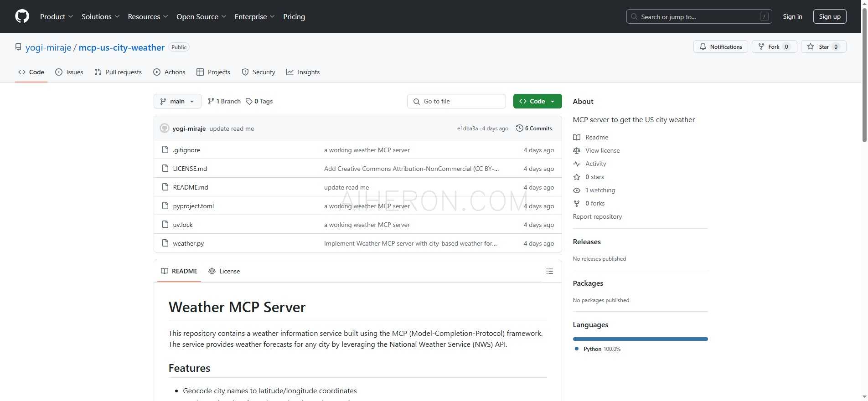Open the green Code dropdown button
The height and width of the screenshot is (401, 868).
pos(537,101)
